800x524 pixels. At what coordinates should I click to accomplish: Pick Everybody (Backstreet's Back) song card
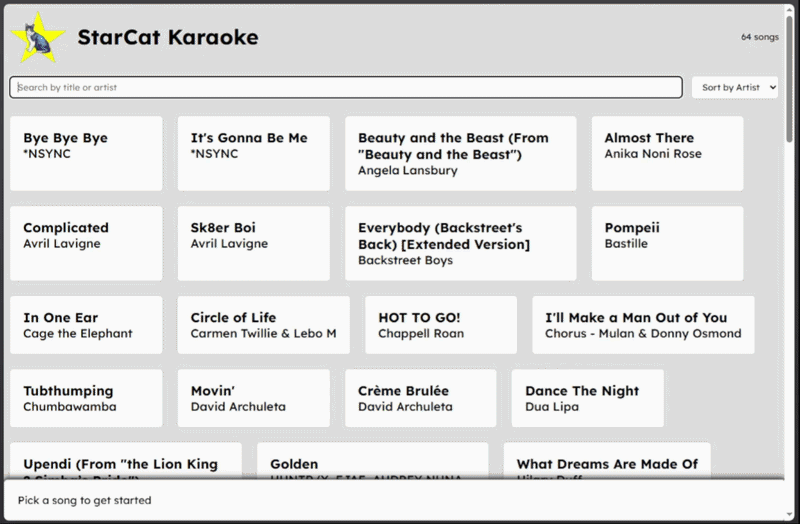[461, 243]
